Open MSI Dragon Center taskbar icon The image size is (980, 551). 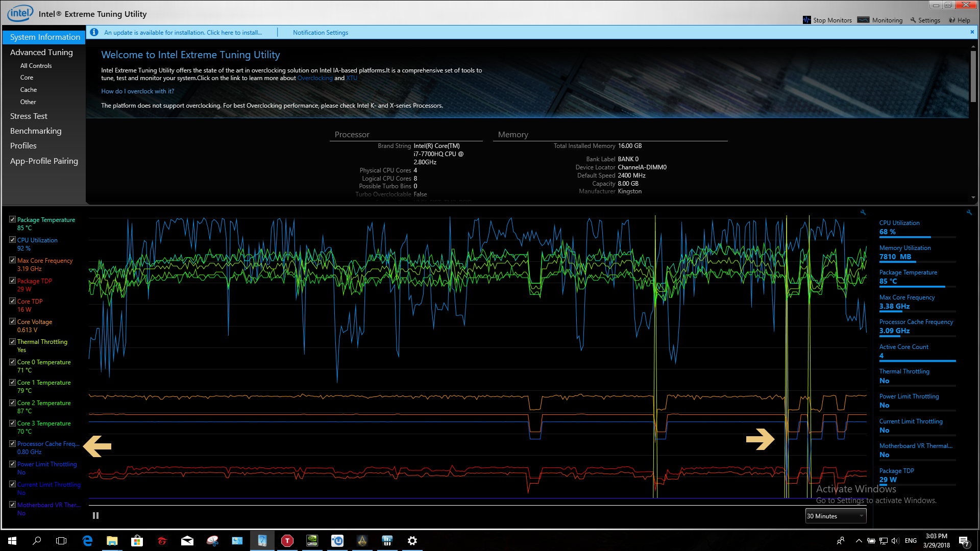pyautogui.click(x=162, y=541)
